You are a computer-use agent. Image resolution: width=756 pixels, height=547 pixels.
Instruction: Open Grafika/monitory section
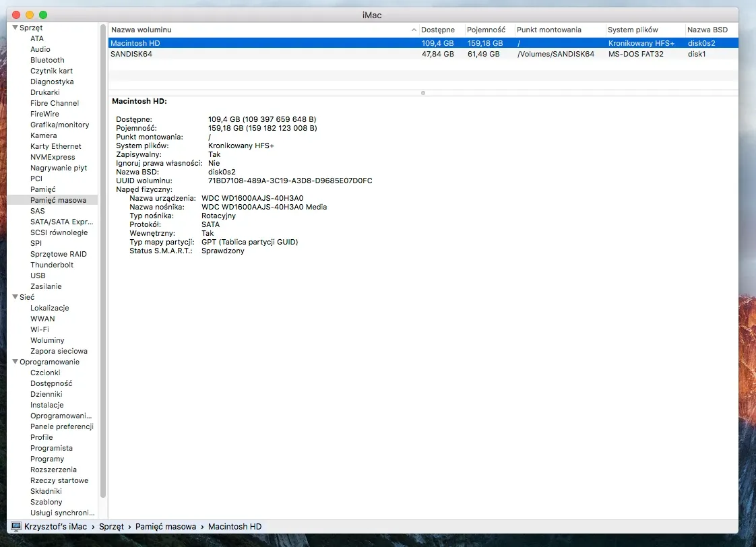coord(60,125)
